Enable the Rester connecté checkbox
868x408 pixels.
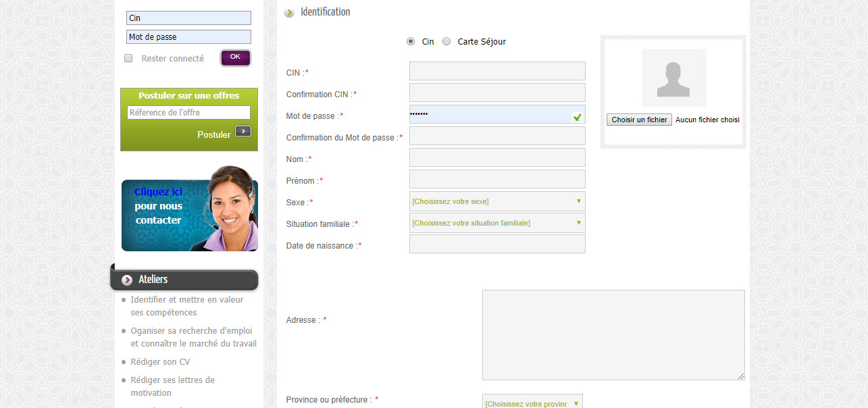128,58
